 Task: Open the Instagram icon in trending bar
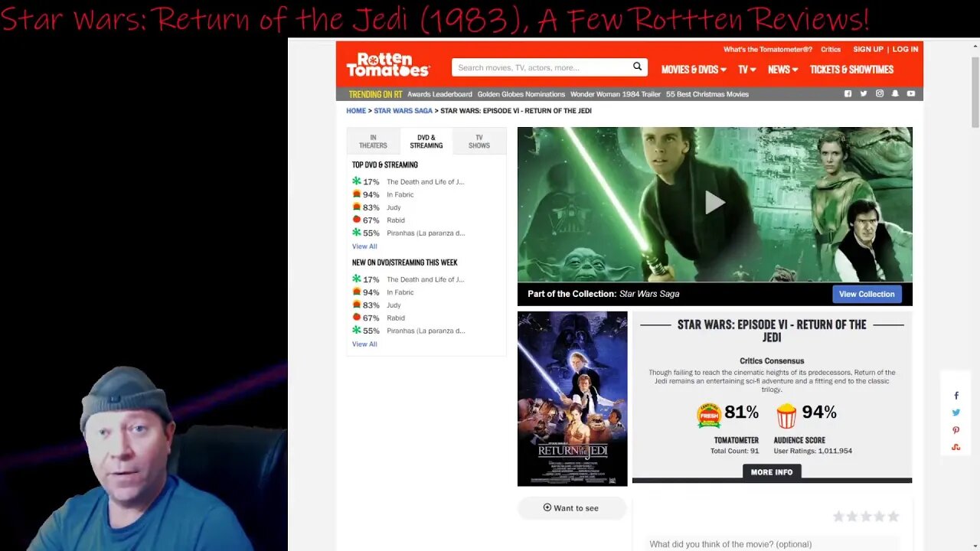point(880,93)
